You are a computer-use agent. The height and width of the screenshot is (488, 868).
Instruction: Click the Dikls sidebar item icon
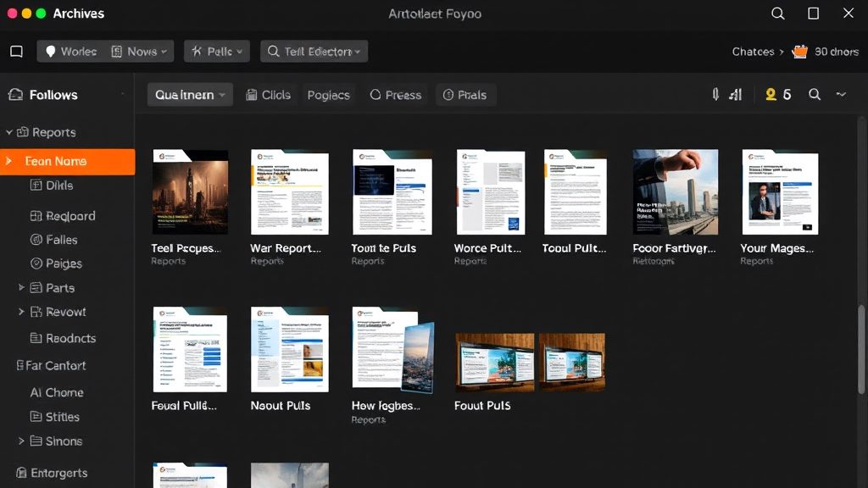point(36,186)
